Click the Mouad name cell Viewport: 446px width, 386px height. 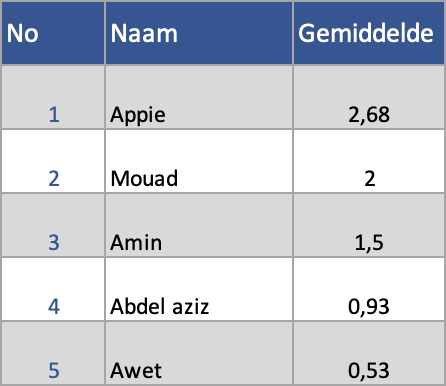click(199, 161)
